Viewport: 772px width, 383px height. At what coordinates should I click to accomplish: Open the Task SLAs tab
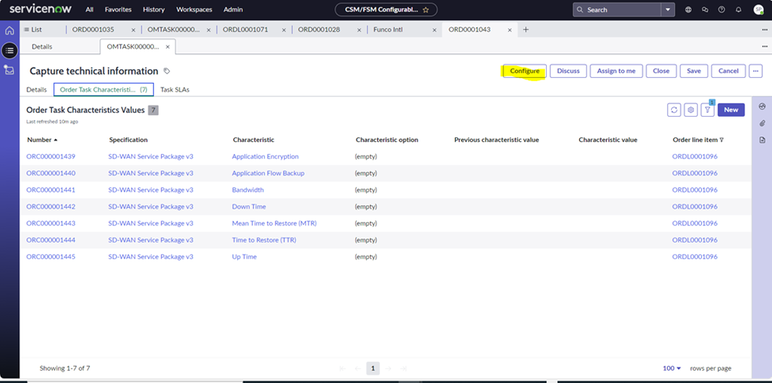175,90
